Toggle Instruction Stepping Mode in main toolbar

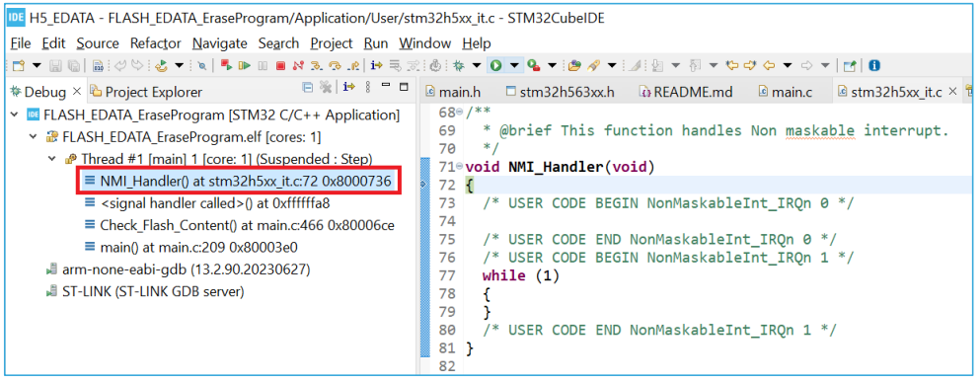[376, 65]
